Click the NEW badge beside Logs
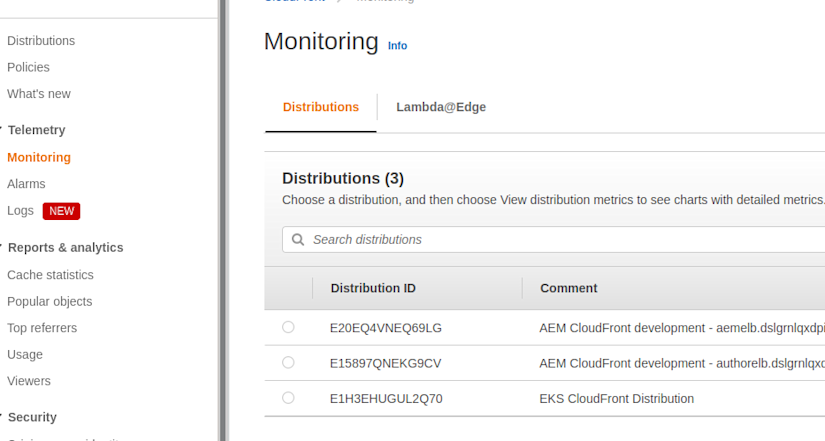Screen dimensions: 825x441 [62, 211]
